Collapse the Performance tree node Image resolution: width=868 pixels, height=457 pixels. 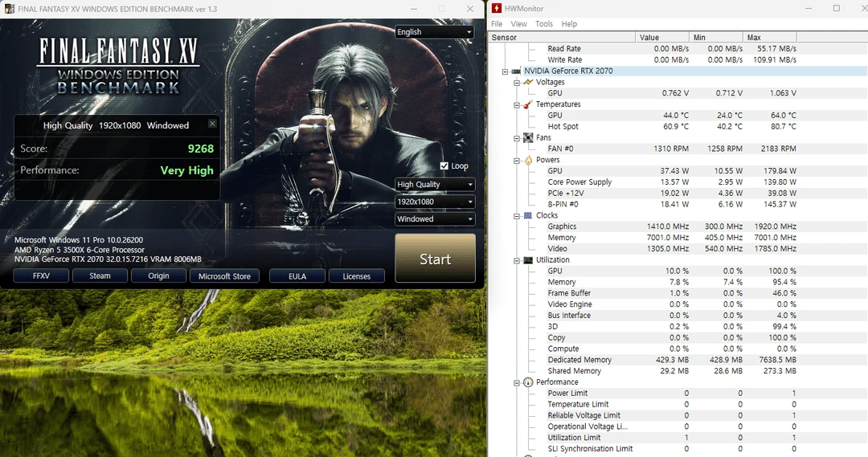coord(517,382)
